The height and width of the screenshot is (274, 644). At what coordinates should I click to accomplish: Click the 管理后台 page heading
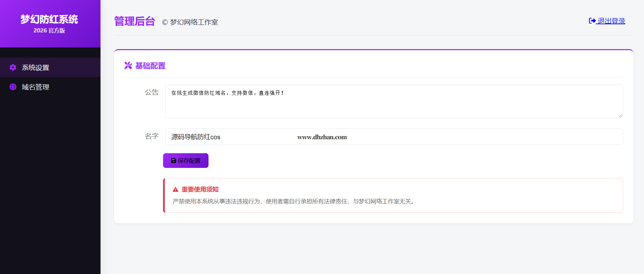[134, 21]
